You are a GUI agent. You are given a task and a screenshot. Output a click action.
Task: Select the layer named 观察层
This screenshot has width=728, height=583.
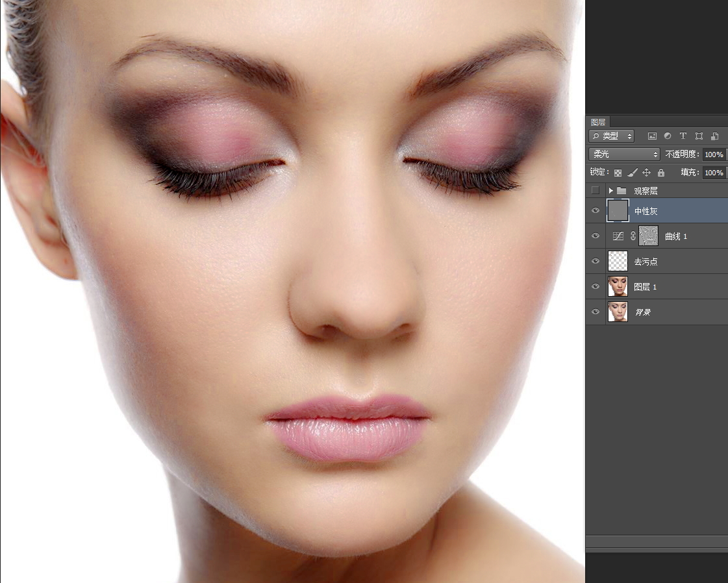point(646,191)
